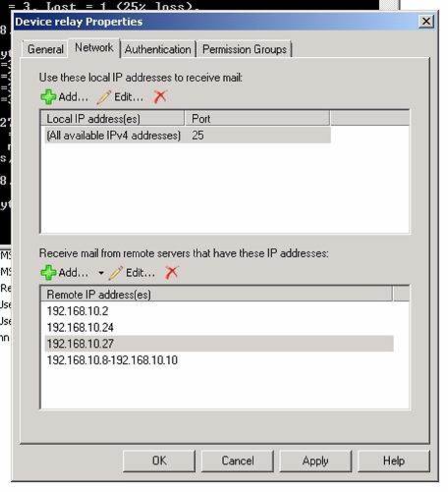Switch to the Authentication tab
This screenshot has width=448, height=492.
[158, 49]
